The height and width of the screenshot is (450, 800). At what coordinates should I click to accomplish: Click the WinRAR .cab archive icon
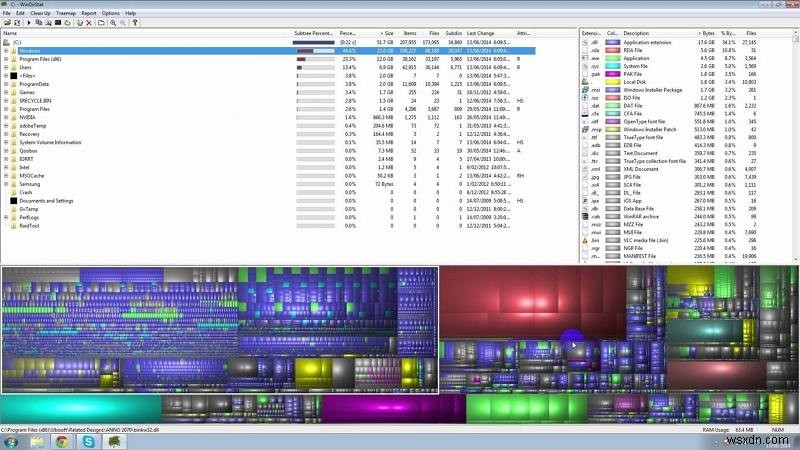pyautogui.click(x=585, y=216)
